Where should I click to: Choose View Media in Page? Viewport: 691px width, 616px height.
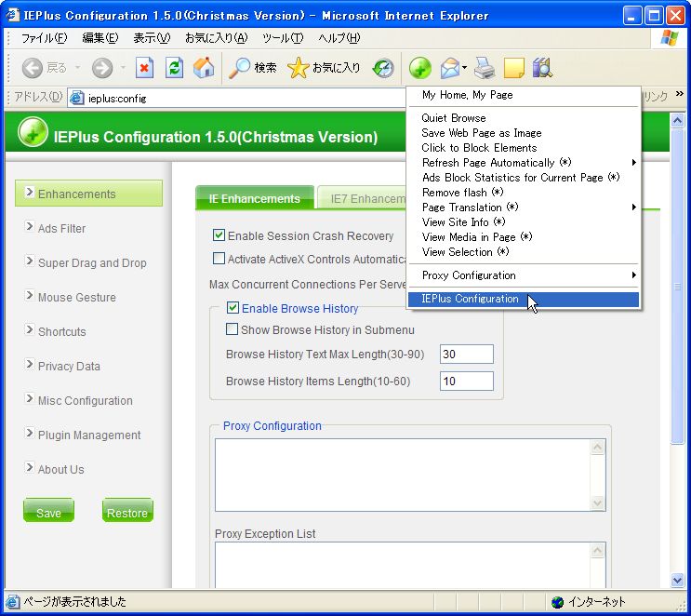tap(524, 236)
